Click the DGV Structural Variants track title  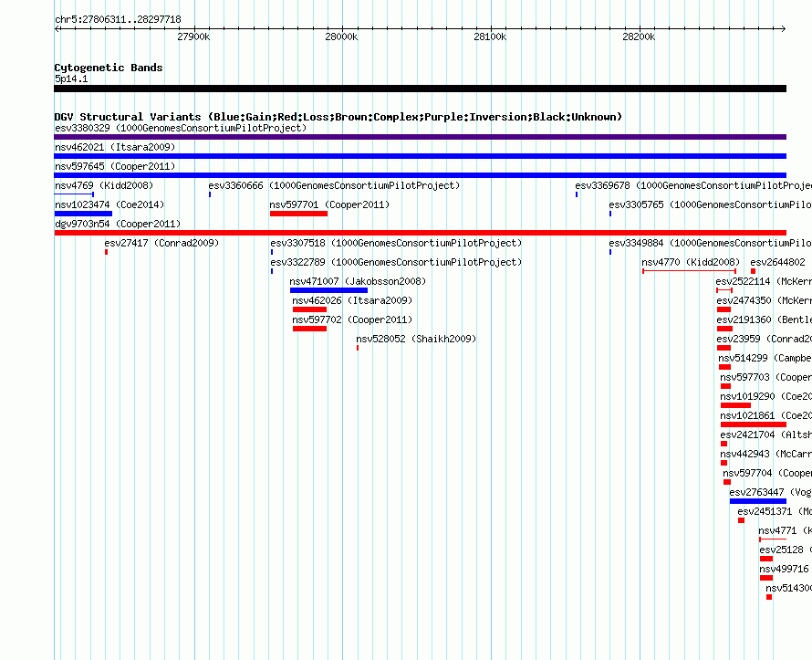click(338, 117)
